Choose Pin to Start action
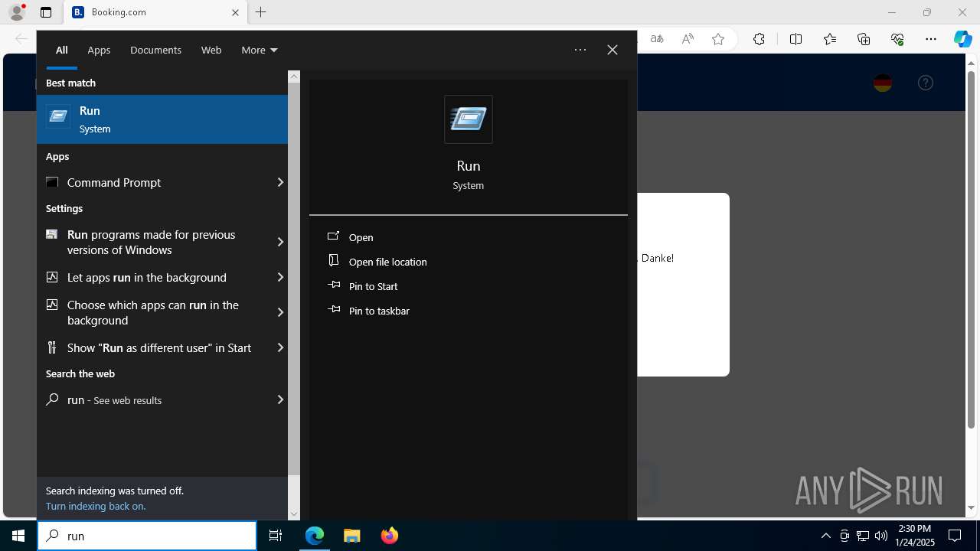980x551 pixels. [x=373, y=286]
